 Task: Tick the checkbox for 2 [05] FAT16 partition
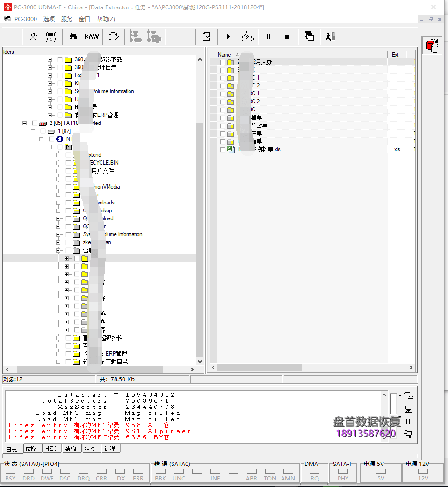pos(35,124)
